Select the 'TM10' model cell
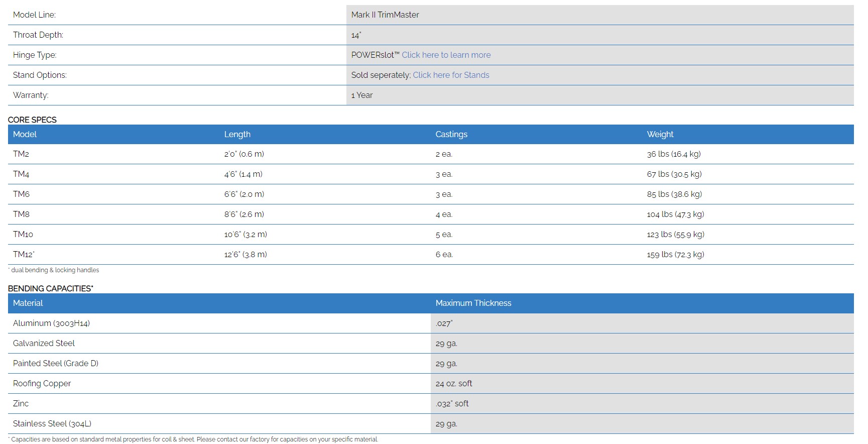 pyautogui.click(x=23, y=234)
